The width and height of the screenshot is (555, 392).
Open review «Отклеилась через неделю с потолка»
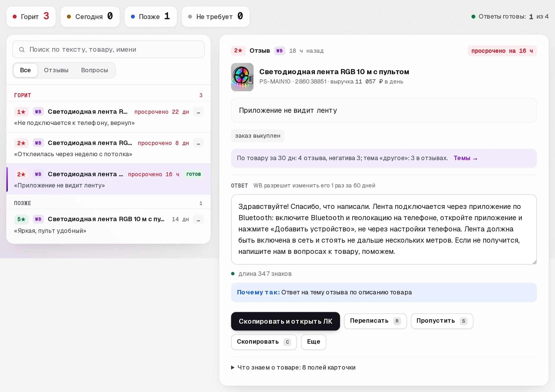click(108, 148)
